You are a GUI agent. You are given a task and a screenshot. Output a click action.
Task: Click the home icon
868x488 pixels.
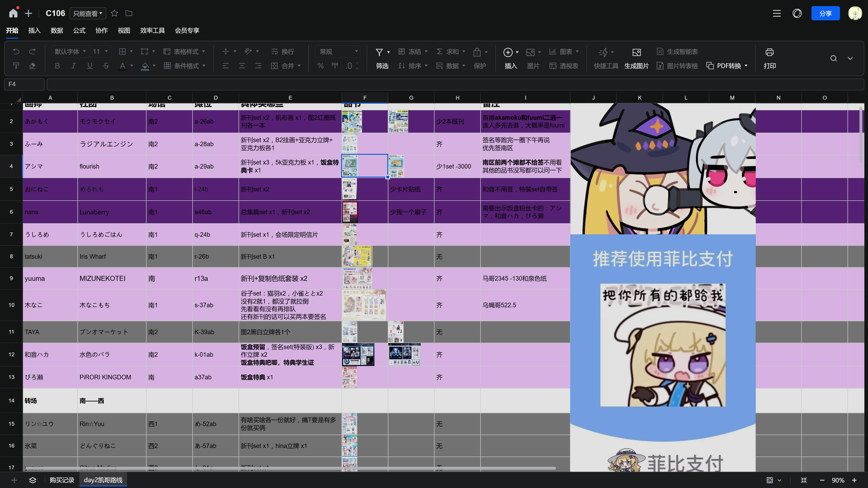click(x=13, y=13)
